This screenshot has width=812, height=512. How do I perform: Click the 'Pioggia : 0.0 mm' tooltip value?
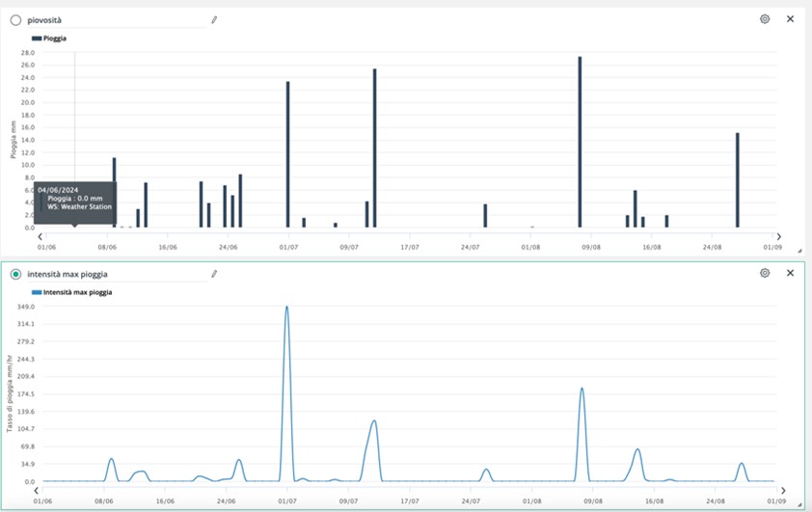tap(75, 199)
